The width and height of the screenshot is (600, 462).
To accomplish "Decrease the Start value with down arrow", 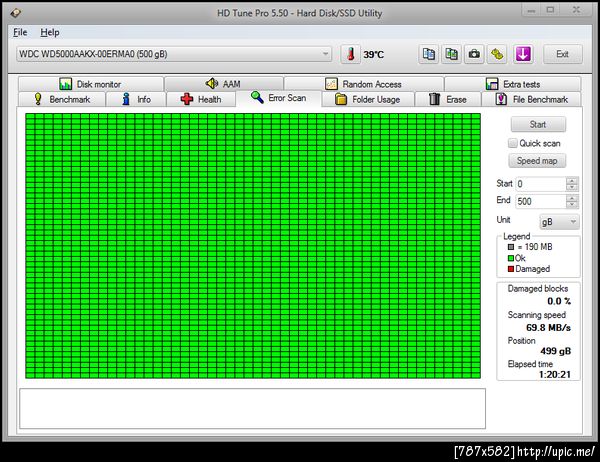I will pos(572,188).
